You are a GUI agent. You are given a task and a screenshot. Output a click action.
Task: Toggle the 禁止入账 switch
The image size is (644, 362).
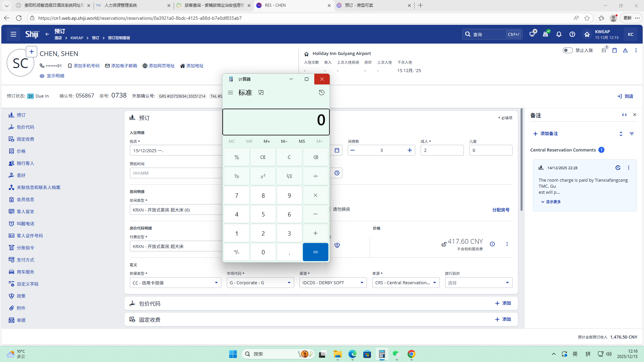coord(568,50)
